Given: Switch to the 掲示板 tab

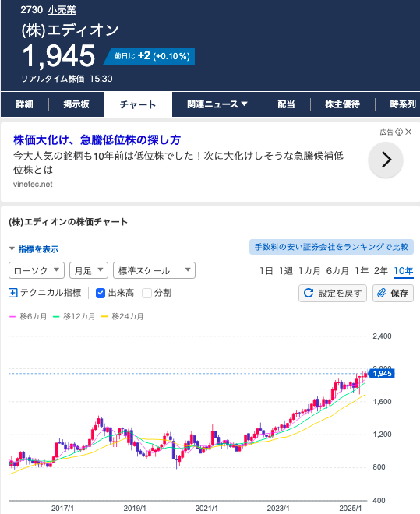Looking at the screenshot, I should (x=76, y=104).
